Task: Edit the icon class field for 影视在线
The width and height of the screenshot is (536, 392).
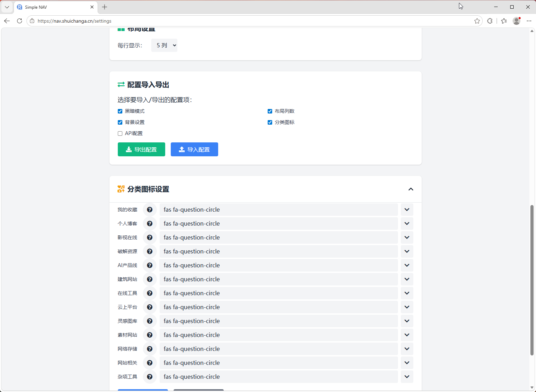Action: click(279, 237)
